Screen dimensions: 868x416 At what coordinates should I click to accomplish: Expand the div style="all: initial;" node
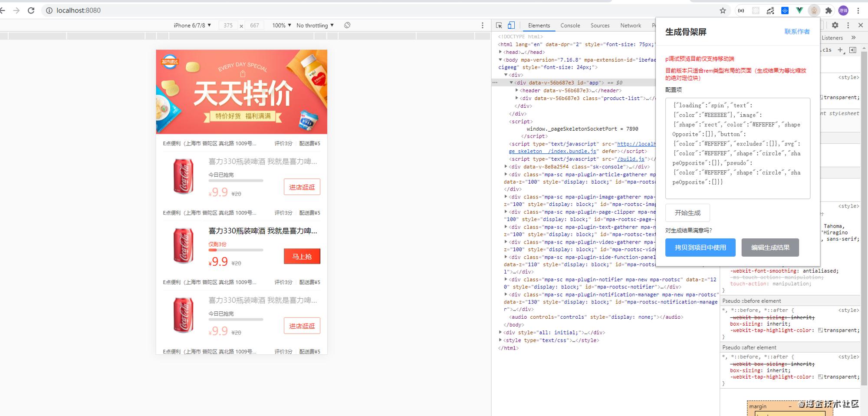pyautogui.click(x=500, y=333)
